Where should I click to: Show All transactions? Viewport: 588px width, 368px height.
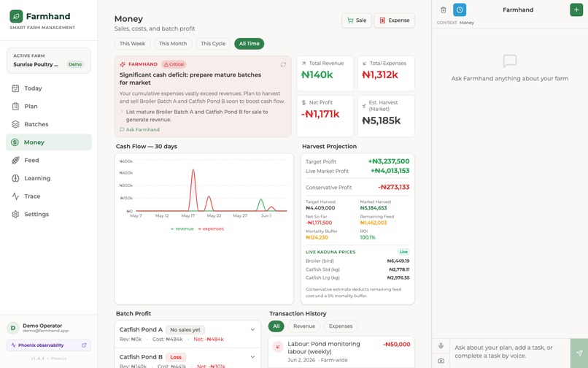(x=276, y=326)
